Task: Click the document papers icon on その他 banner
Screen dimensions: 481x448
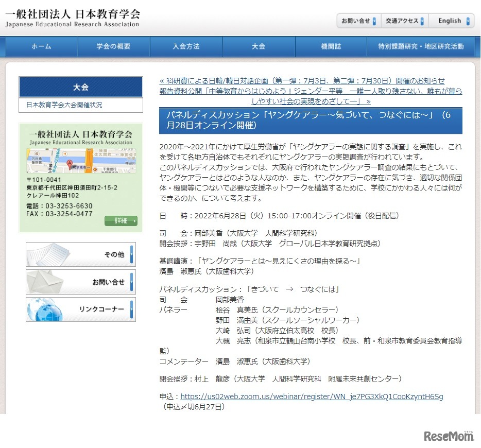Action: 49,254
